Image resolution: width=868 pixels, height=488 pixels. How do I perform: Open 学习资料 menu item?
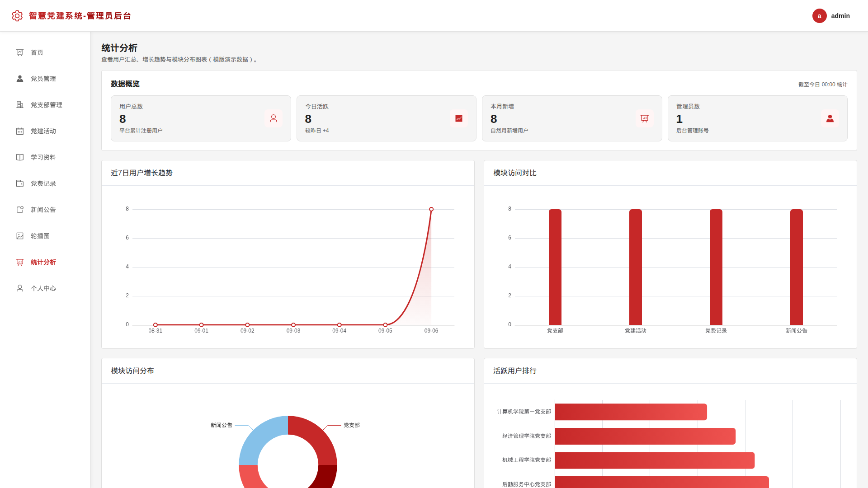(45, 157)
